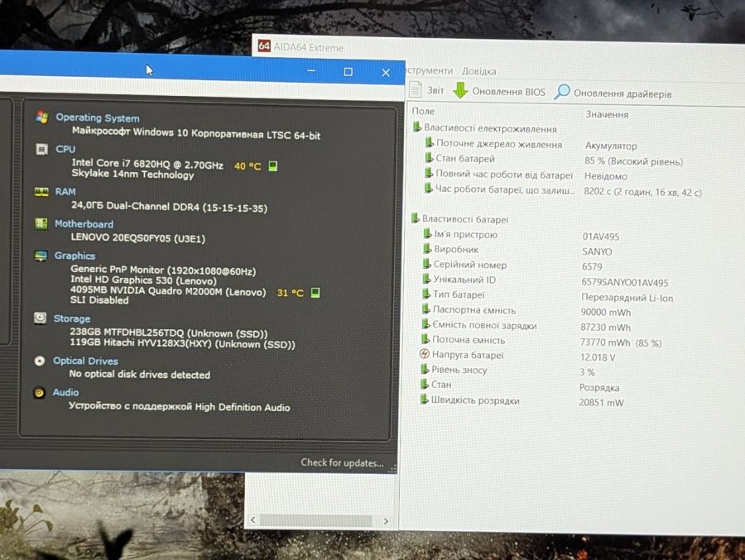Click the horizontal scrollbar right arrow in AIDA64

point(386,521)
